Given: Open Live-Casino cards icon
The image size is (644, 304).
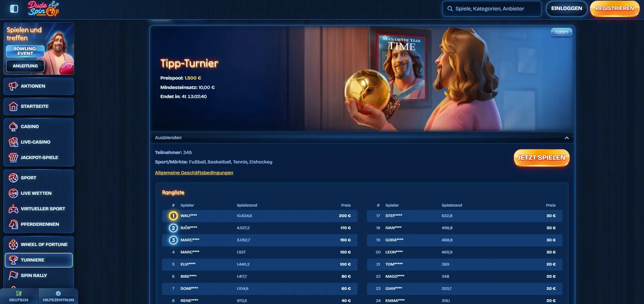Looking at the screenshot, I should click(13, 142).
